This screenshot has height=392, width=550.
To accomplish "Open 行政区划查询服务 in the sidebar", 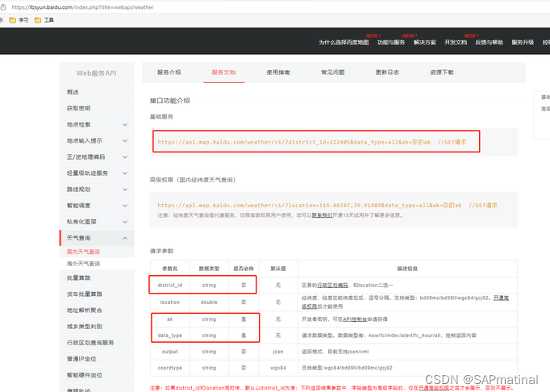I will [97, 343].
